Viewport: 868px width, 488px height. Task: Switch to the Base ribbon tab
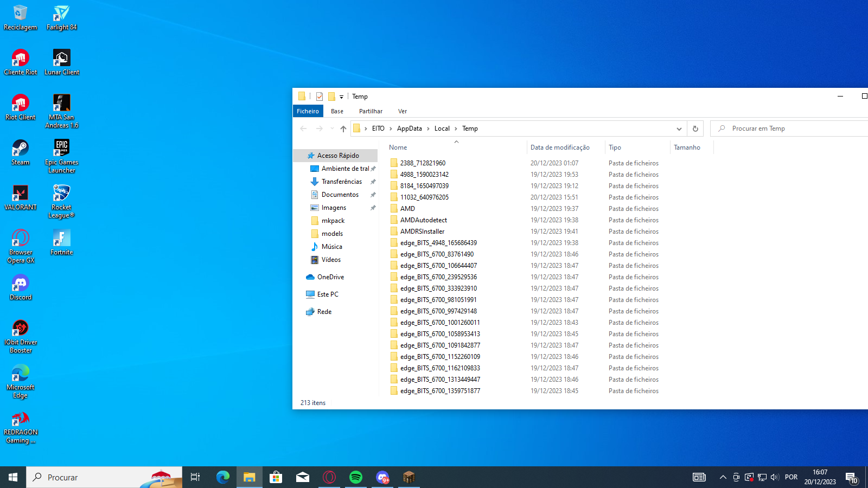coord(337,111)
